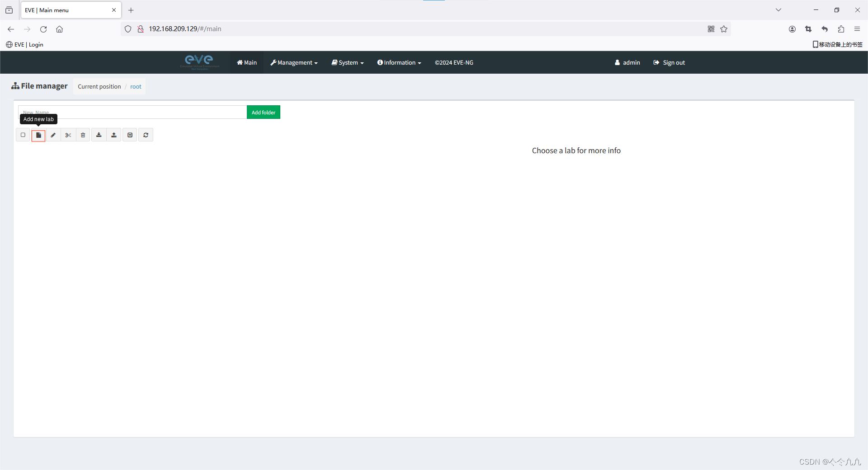The image size is (868, 470).
Task: Click the Choose a lab for more info text
Action: 576,150
